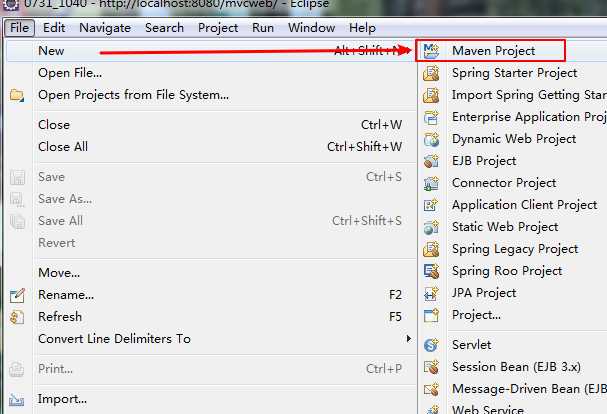The width and height of the screenshot is (607, 414).
Task: Open the Search menu
Action: (164, 28)
